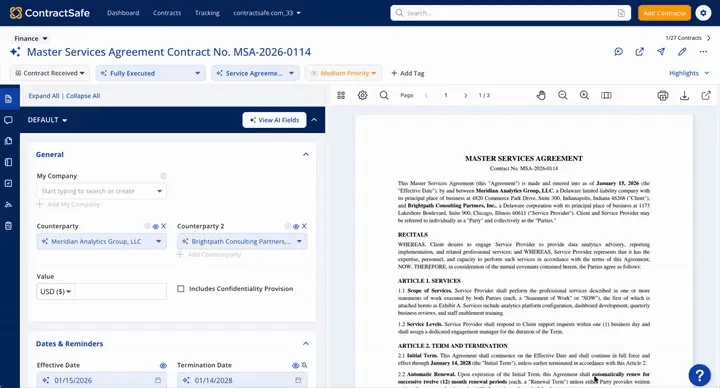This screenshot has height=388, width=720.
Task: Select the hand pan tool
Action: coord(541,96)
